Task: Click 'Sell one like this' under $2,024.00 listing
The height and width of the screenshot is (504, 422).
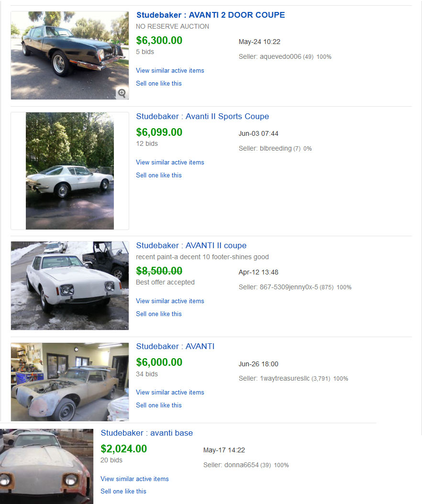Action: (x=123, y=491)
